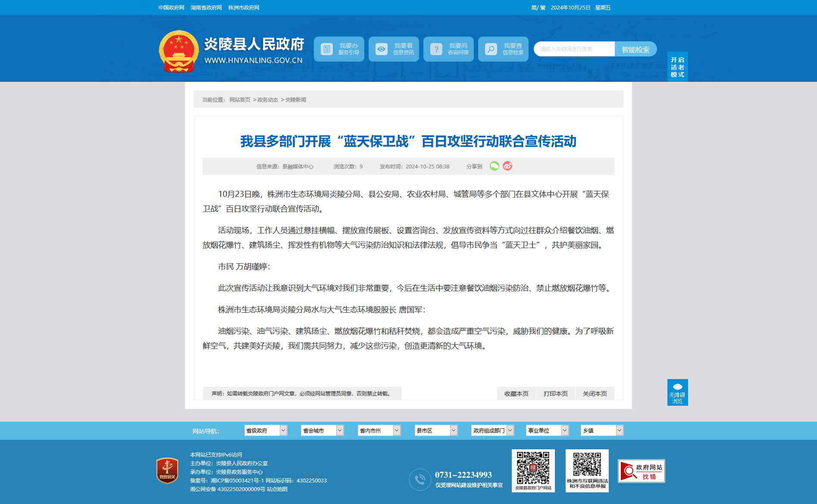The width and height of the screenshot is (817, 504).
Task: Open 我要问 咨询问答 question icon tile
Action: click(x=448, y=49)
